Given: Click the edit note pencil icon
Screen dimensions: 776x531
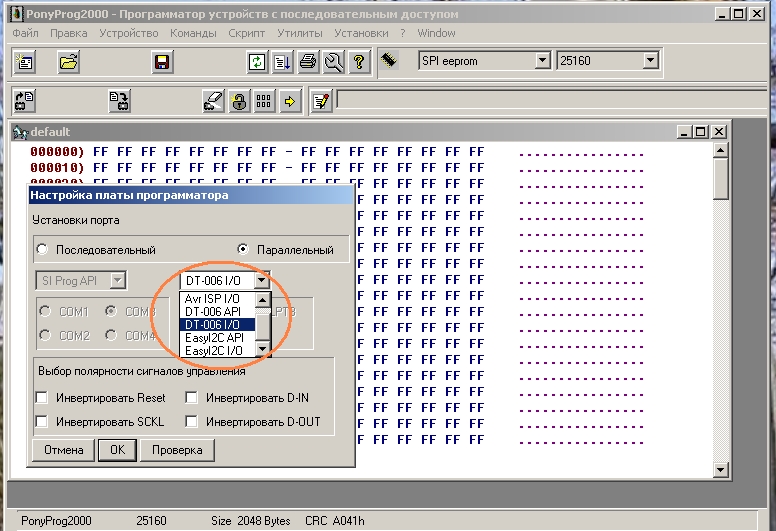Looking at the screenshot, I should tap(320, 101).
